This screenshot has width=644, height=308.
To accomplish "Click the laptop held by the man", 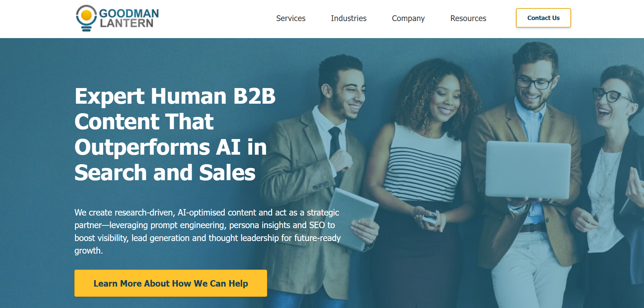I will click(528, 170).
